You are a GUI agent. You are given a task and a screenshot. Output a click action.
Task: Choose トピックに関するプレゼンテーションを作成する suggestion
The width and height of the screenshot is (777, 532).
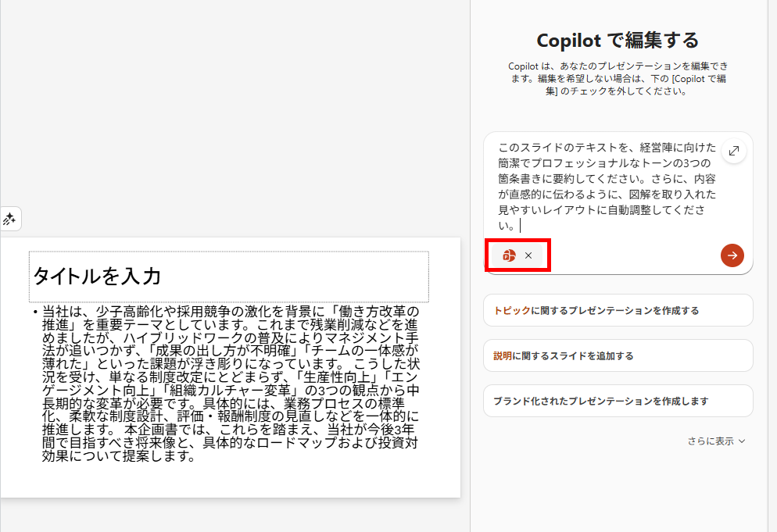point(618,311)
